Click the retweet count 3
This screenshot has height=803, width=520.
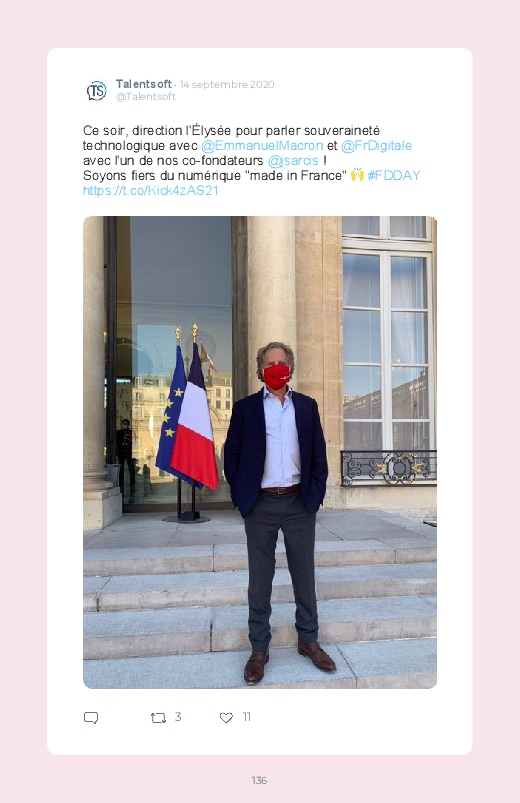tap(178, 717)
